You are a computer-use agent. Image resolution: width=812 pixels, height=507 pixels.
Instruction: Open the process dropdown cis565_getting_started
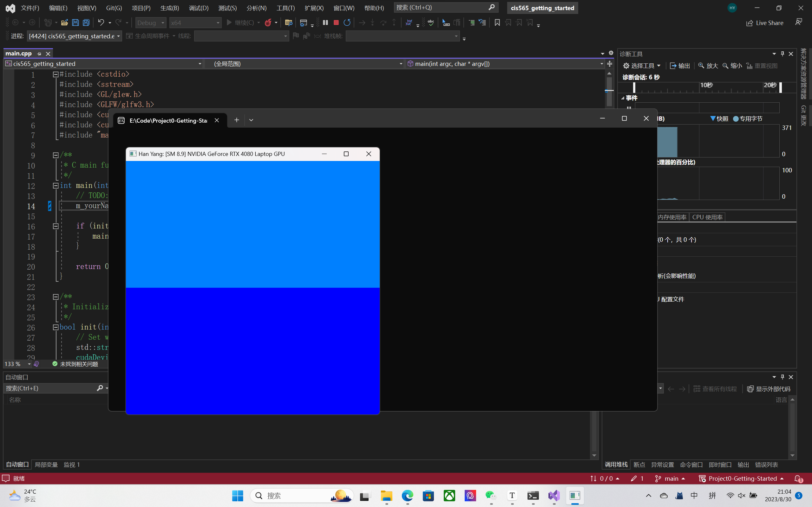(75, 36)
